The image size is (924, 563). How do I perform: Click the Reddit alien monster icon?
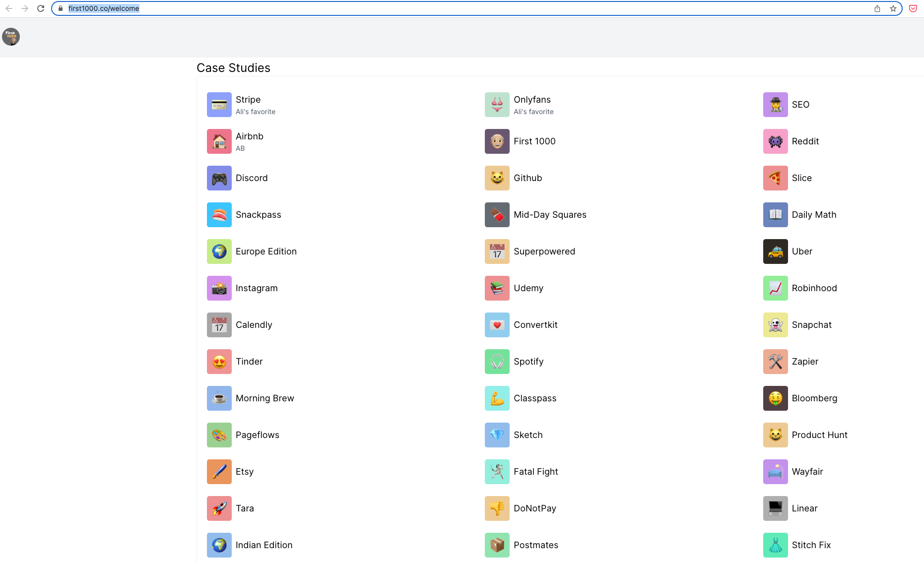click(776, 141)
